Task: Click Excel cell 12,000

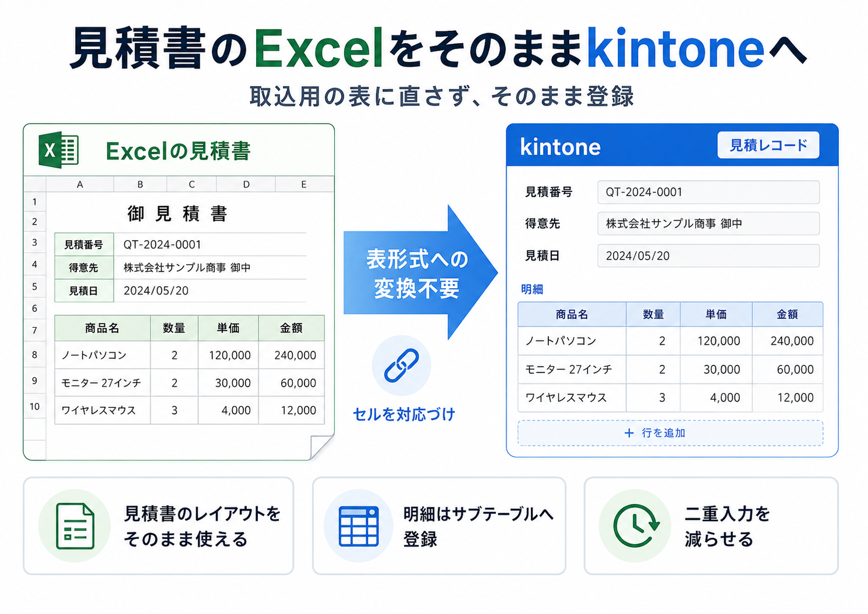Action: 292,410
